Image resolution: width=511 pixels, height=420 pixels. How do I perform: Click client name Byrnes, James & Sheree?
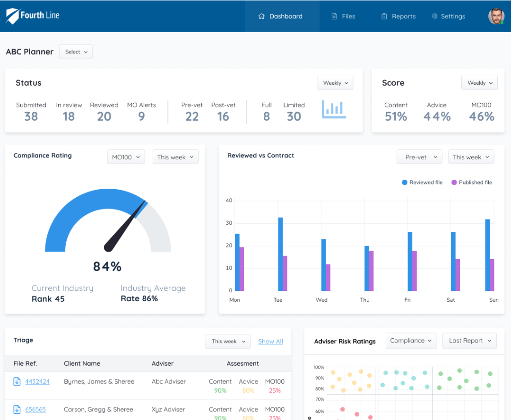[99, 382]
